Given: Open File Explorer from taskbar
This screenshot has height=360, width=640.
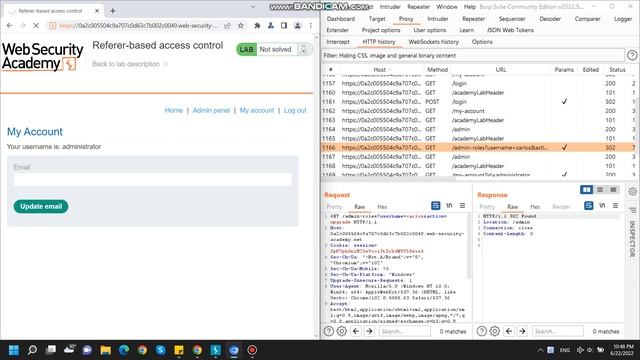Looking at the screenshot, I should coord(106,350).
